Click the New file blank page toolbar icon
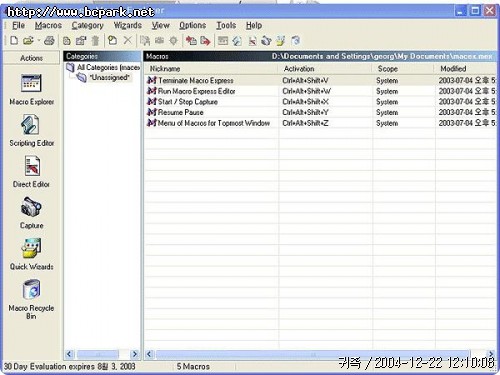The image size is (500, 375). coord(14,41)
